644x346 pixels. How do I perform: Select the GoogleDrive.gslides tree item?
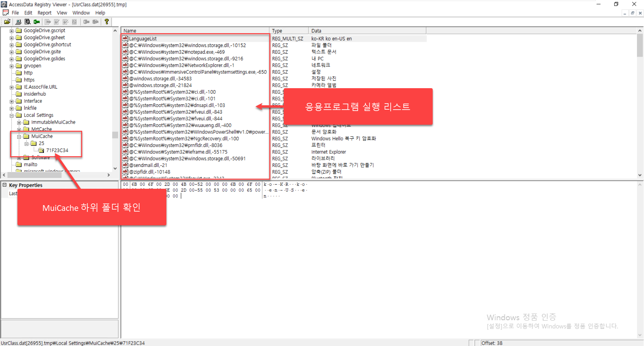tap(44, 59)
